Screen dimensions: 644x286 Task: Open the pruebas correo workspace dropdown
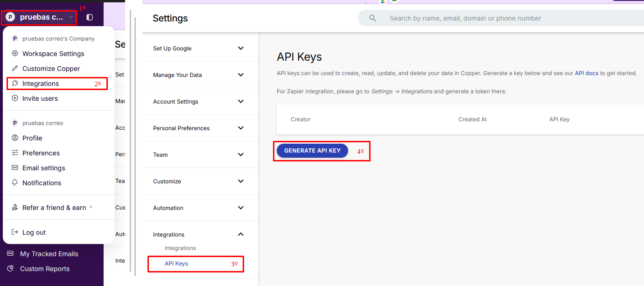tap(40, 17)
